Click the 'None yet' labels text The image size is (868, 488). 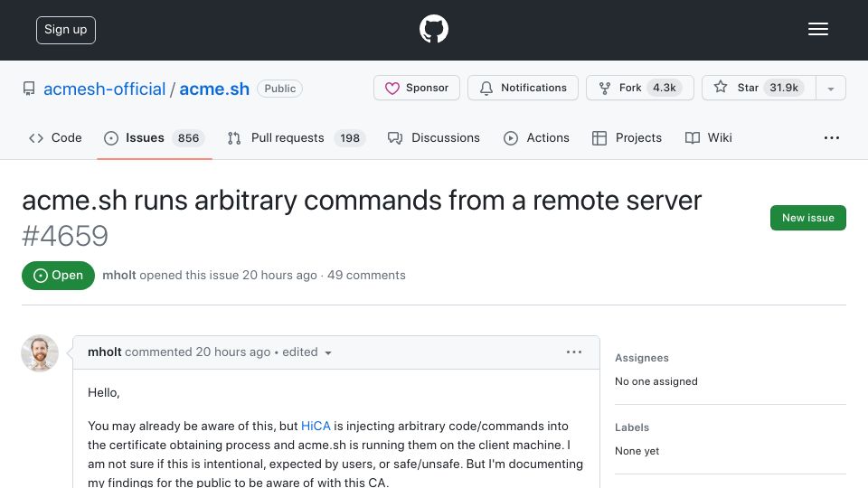pyautogui.click(x=637, y=451)
